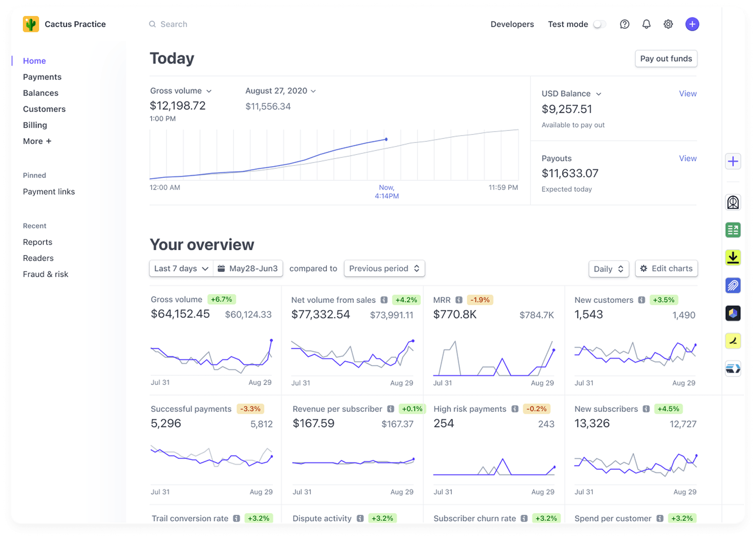Open the Customers section
This screenshot has width=756, height=539.
point(44,109)
